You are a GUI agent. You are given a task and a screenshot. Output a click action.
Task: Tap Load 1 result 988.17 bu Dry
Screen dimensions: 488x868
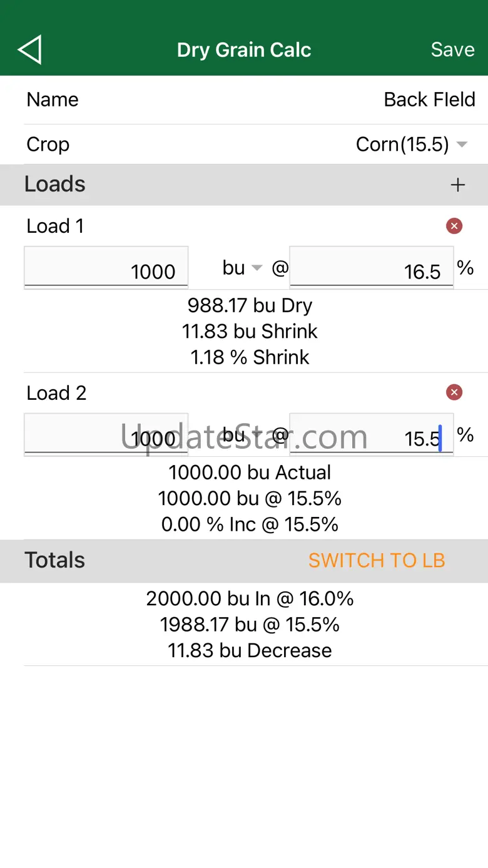tap(250, 305)
